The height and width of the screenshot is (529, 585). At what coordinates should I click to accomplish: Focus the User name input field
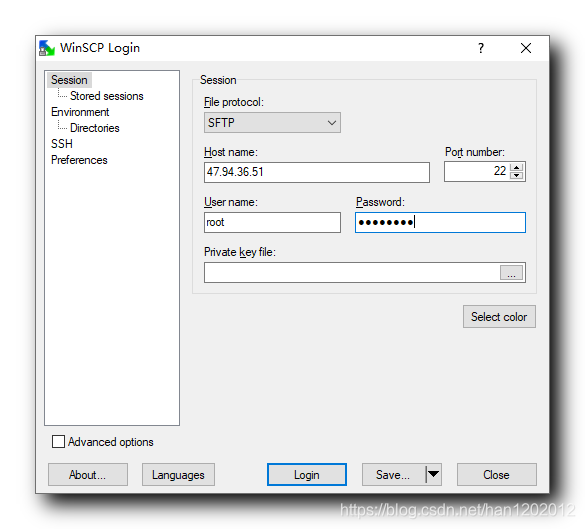tap(272, 223)
